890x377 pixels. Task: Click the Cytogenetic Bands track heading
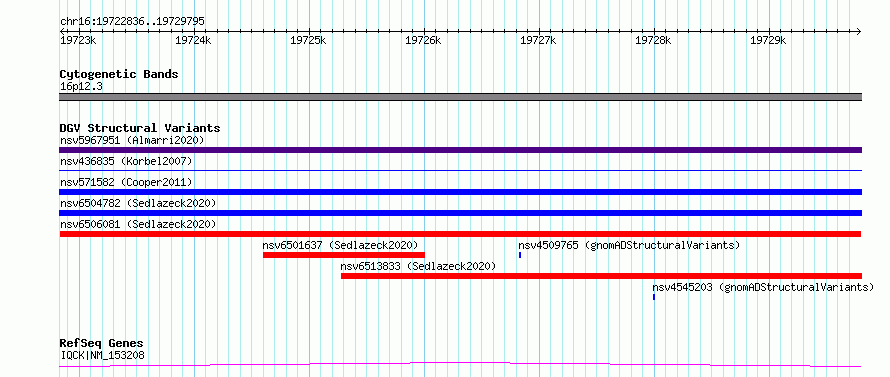point(119,74)
